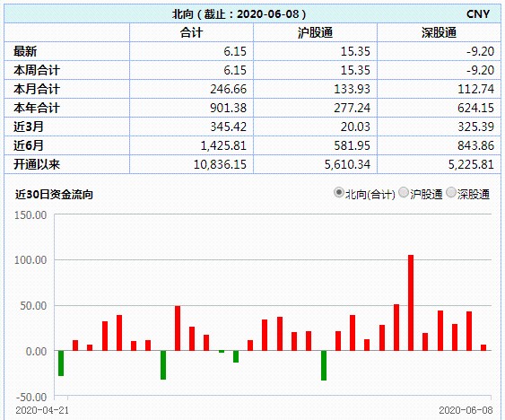Image resolution: width=505 pixels, height=420 pixels.
Task: Click the 合计 column header
Action: coord(191,32)
